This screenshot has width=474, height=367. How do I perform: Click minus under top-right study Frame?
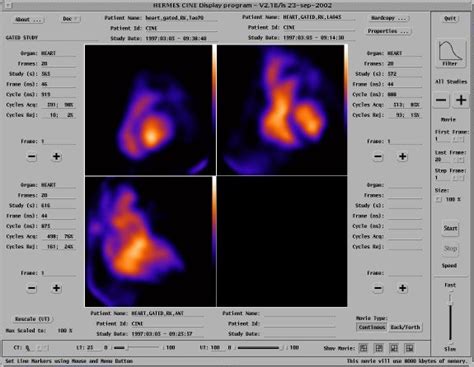click(378, 156)
